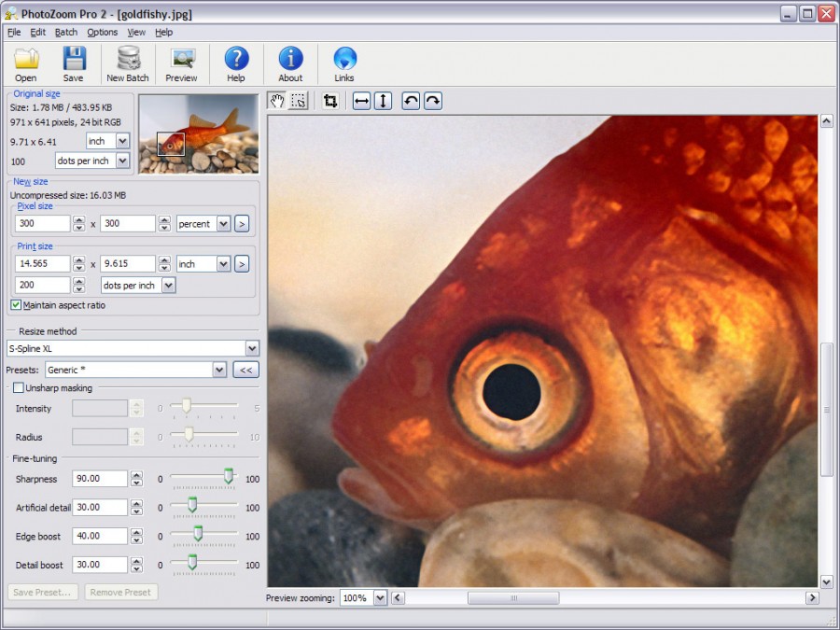The width and height of the screenshot is (840, 630).
Task: Start a New Batch job
Action: coord(127,63)
